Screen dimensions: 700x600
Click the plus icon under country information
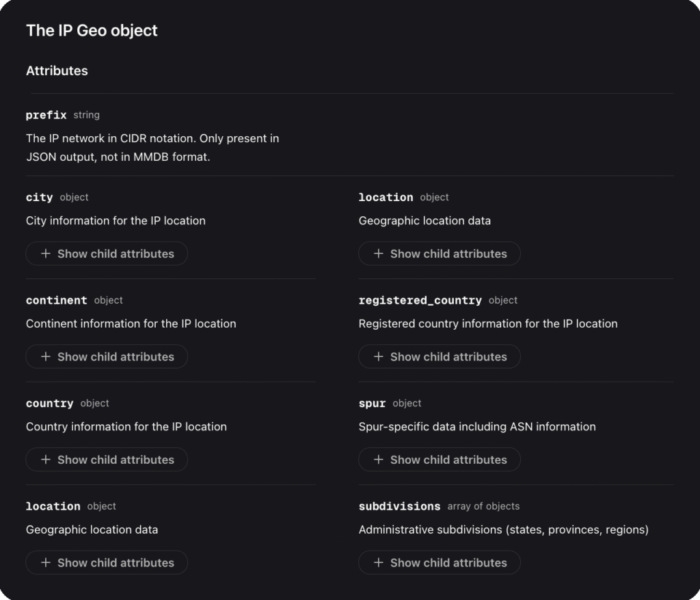pyautogui.click(x=46, y=460)
